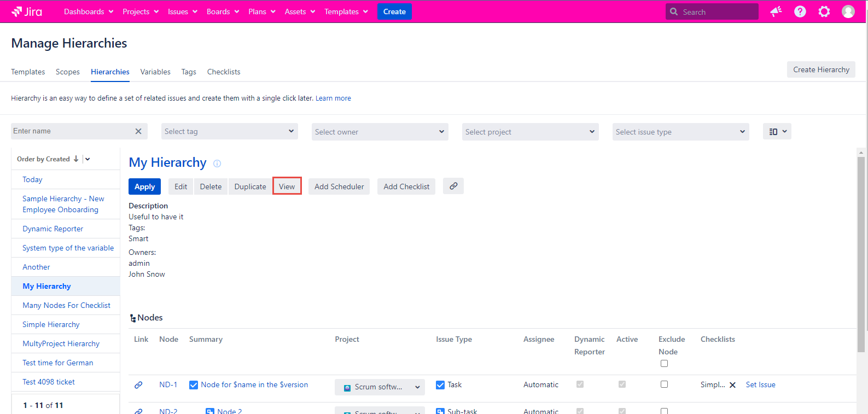This screenshot has width=868, height=414.
Task: Click the copy link icon next to Add Checklist
Action: [453, 186]
